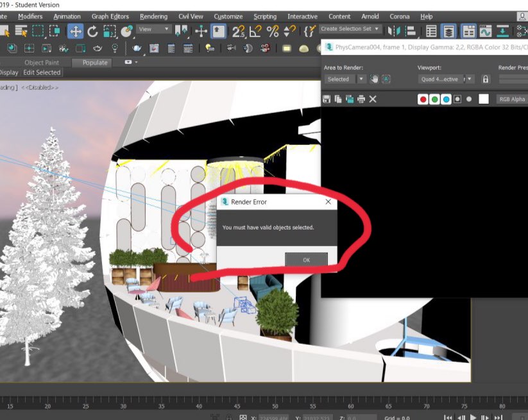This screenshot has height=420, width=528.
Task: Save the rendered image in frame window
Action: tap(327, 99)
